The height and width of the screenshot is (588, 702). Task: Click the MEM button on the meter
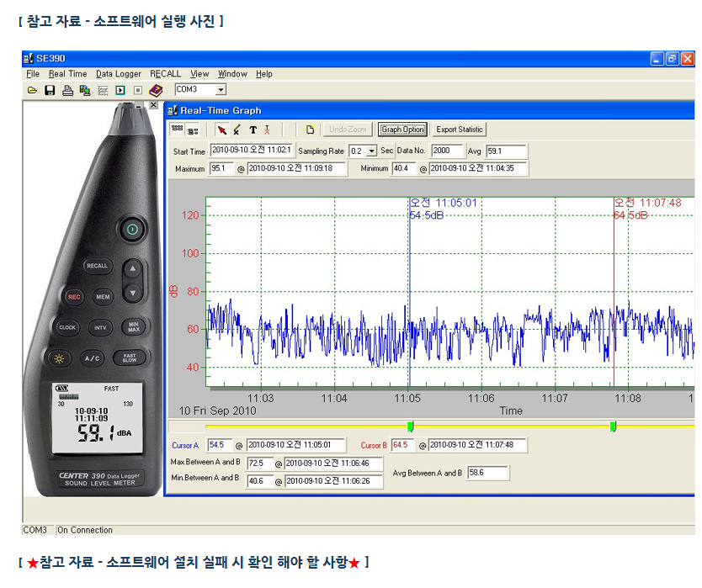click(103, 297)
